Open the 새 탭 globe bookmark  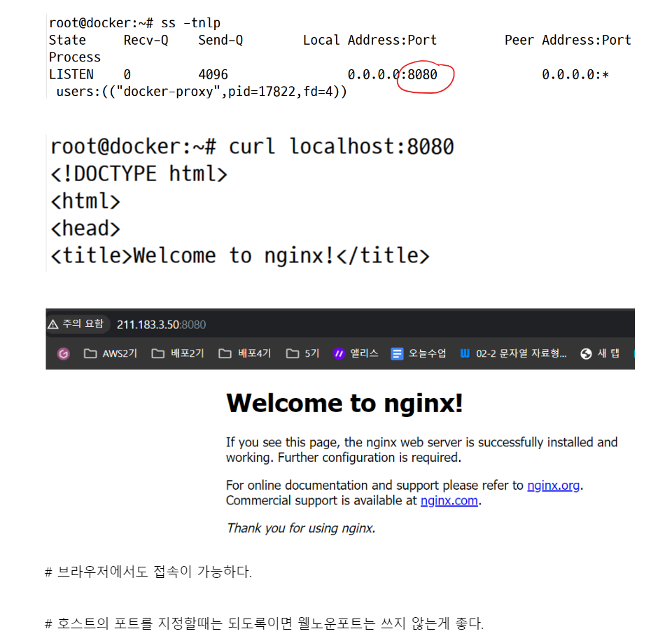600,353
